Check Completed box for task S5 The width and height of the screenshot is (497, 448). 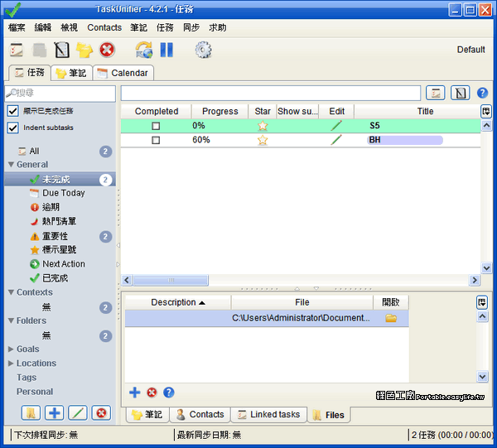(x=156, y=126)
